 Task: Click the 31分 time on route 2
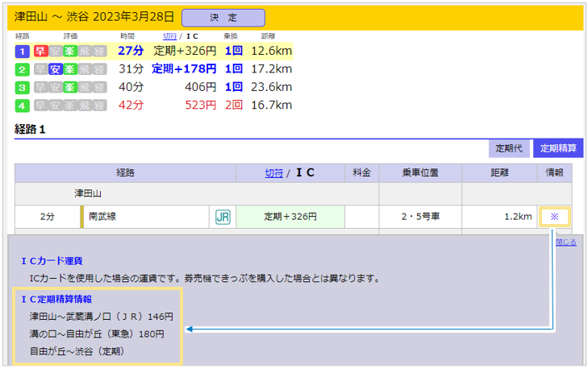(x=131, y=69)
